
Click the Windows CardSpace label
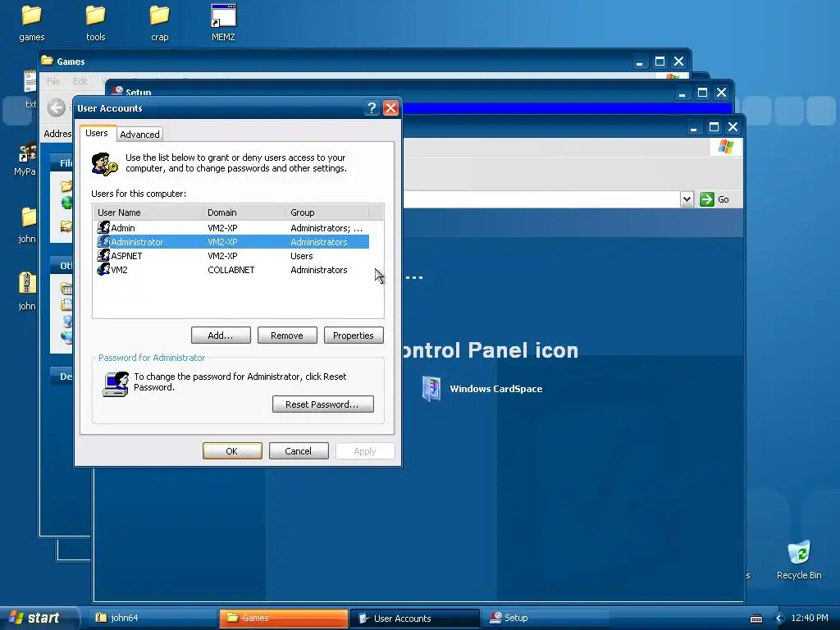[496, 389]
